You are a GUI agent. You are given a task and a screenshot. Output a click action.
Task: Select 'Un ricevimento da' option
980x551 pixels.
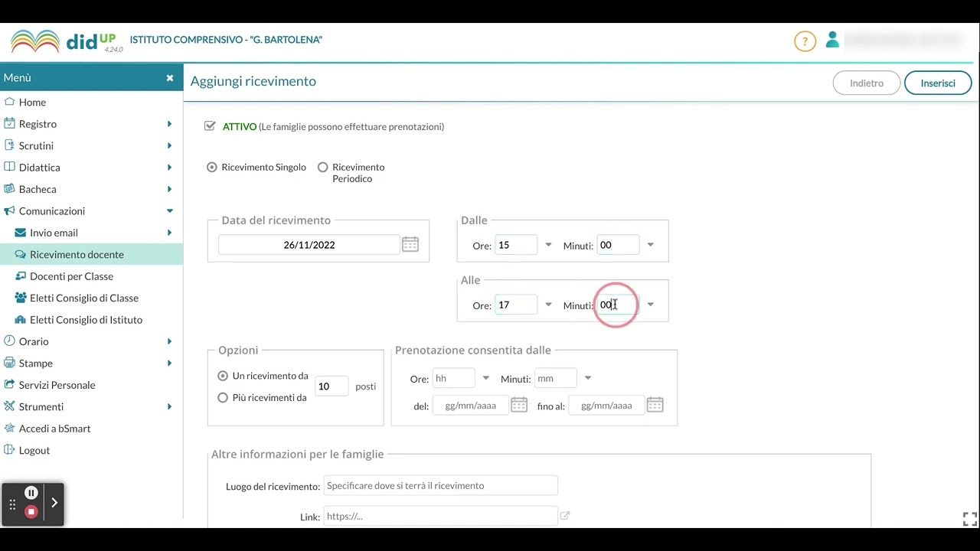(x=223, y=376)
